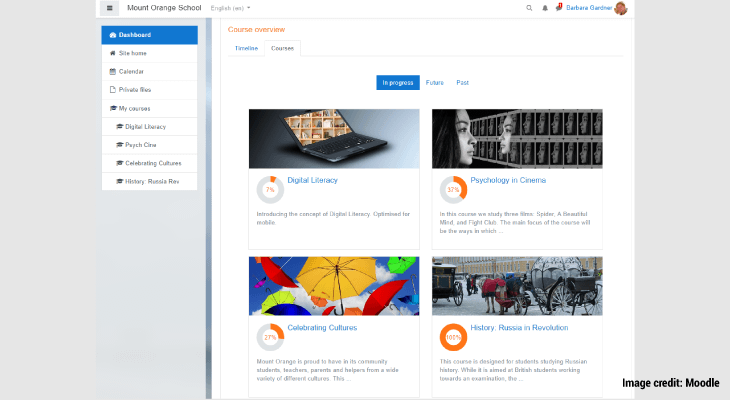Toggle the hamburger side menu button
730x400 pixels.
pos(109,8)
